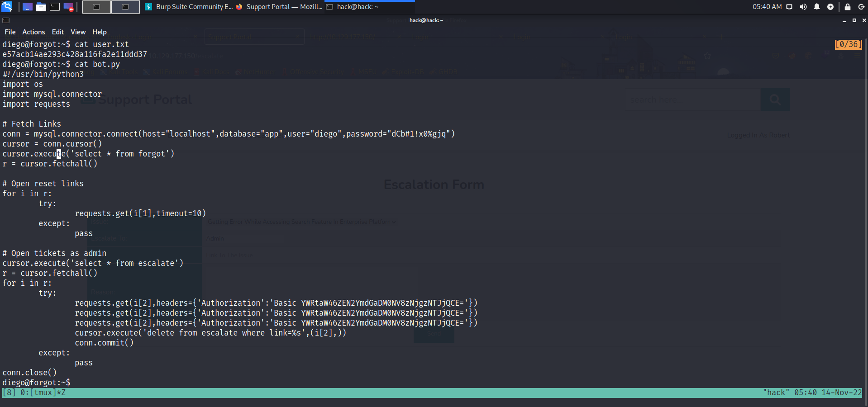Viewport: 868px width, 407px height.
Task: Click the 'conn.close()' line
Action: point(29,373)
